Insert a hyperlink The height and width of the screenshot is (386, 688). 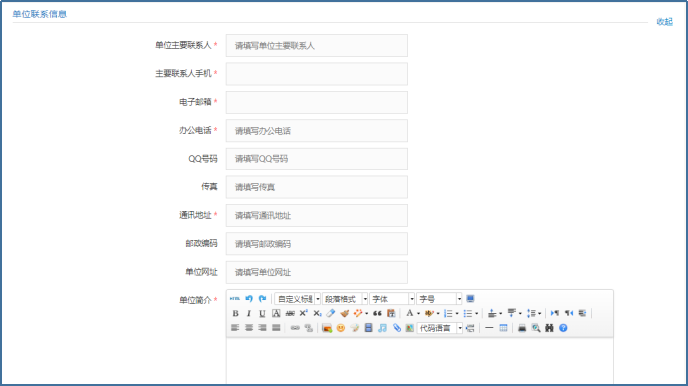coord(295,328)
